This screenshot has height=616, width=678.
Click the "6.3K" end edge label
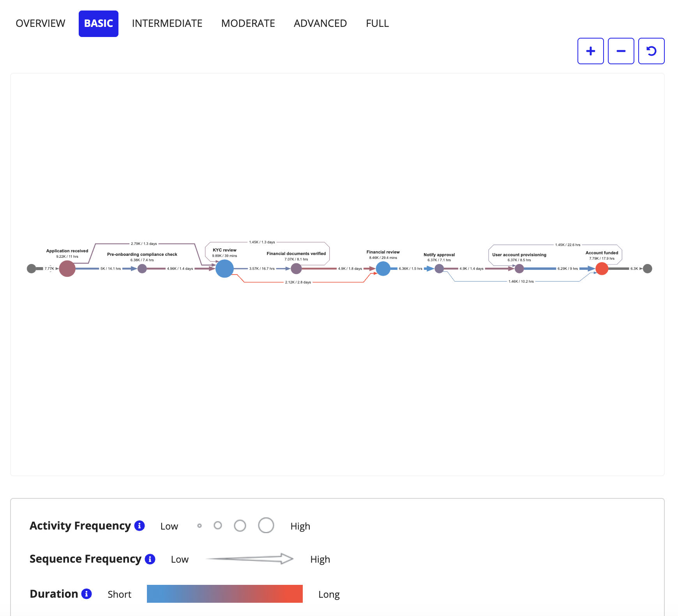pos(634,269)
